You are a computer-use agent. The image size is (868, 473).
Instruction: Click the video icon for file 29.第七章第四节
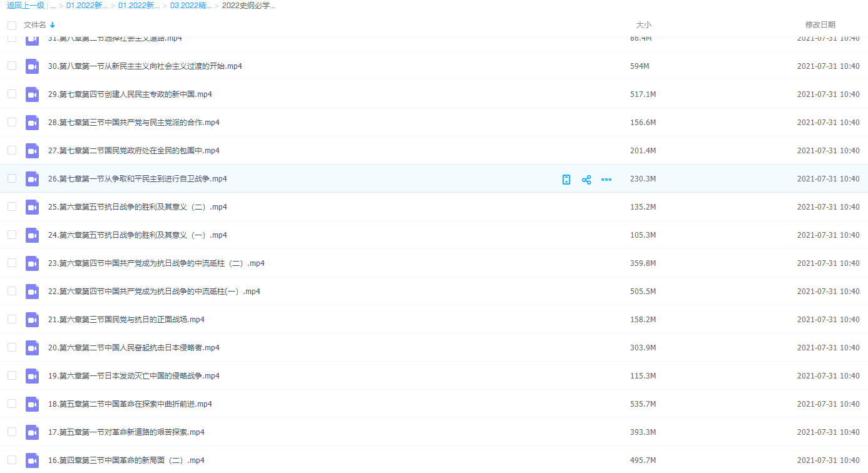click(32, 94)
